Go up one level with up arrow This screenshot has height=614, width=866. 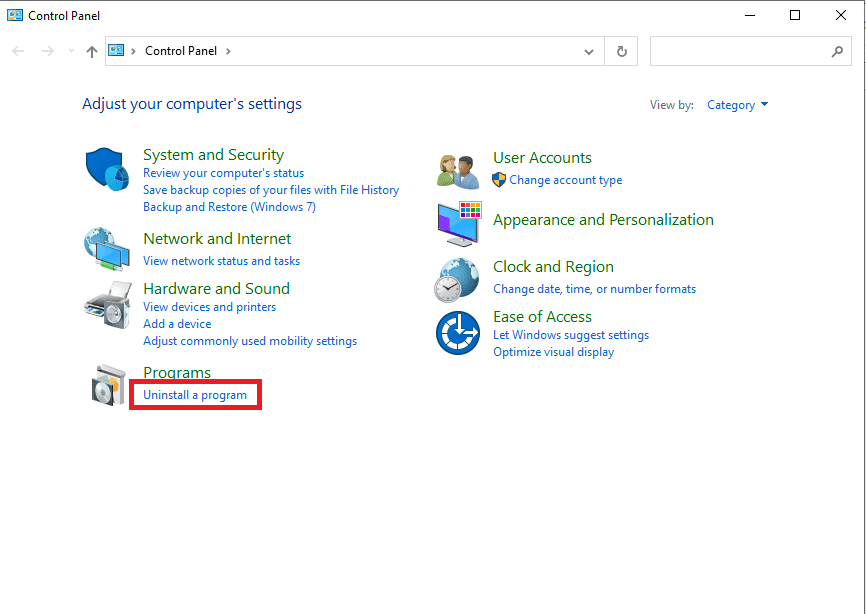coord(92,51)
